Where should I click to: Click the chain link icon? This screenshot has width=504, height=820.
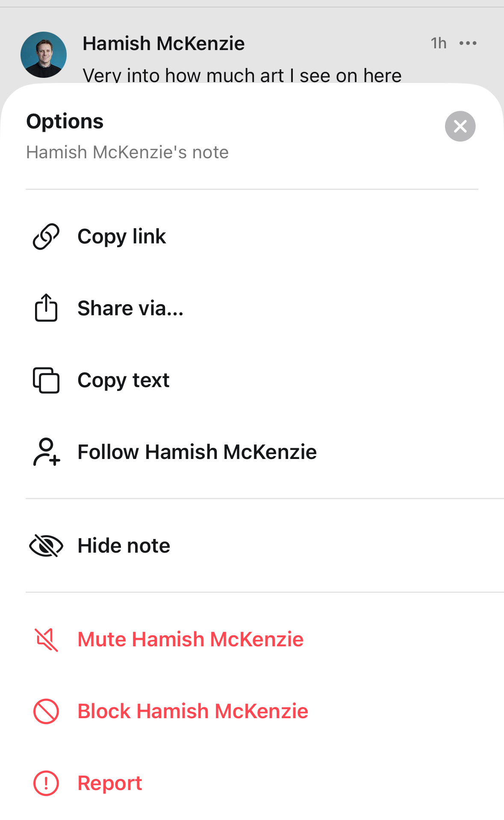tap(46, 236)
